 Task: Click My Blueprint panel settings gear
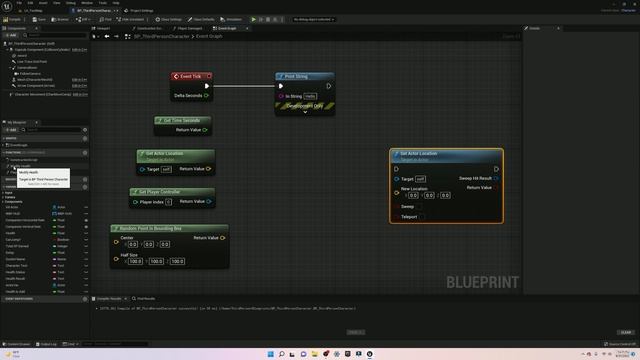85,130
